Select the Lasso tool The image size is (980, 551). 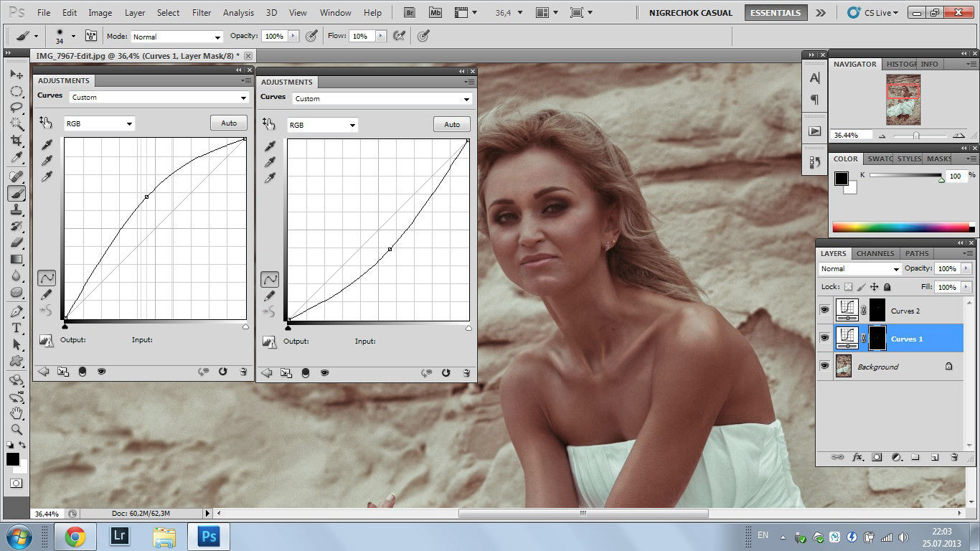[x=17, y=108]
